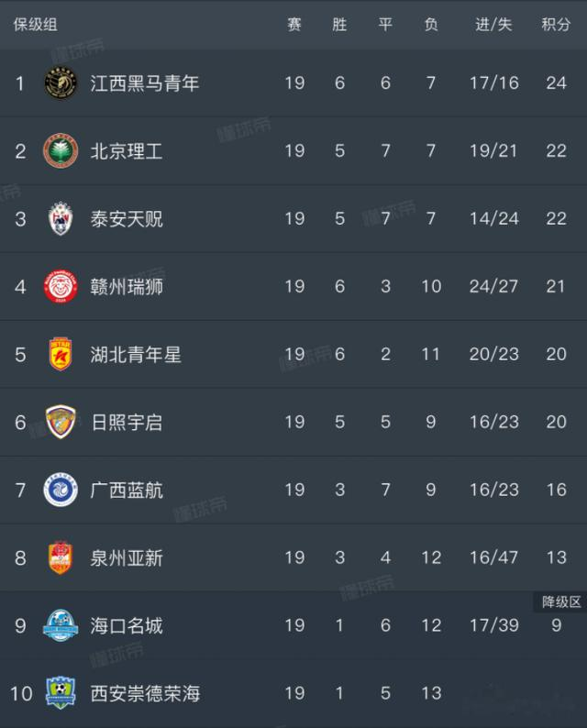Viewport: 587px width, 728px height.
Task: Select the 湖北青年星 club emblem
Action: [x=61, y=355]
